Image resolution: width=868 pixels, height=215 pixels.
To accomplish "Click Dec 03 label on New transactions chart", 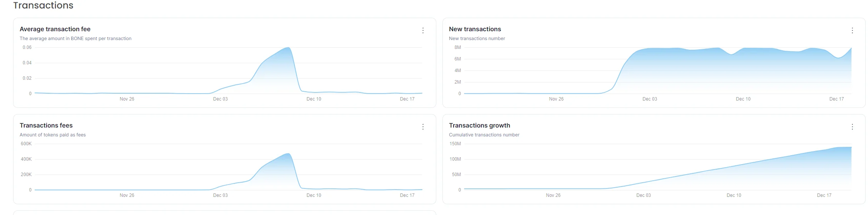I will [x=649, y=99].
